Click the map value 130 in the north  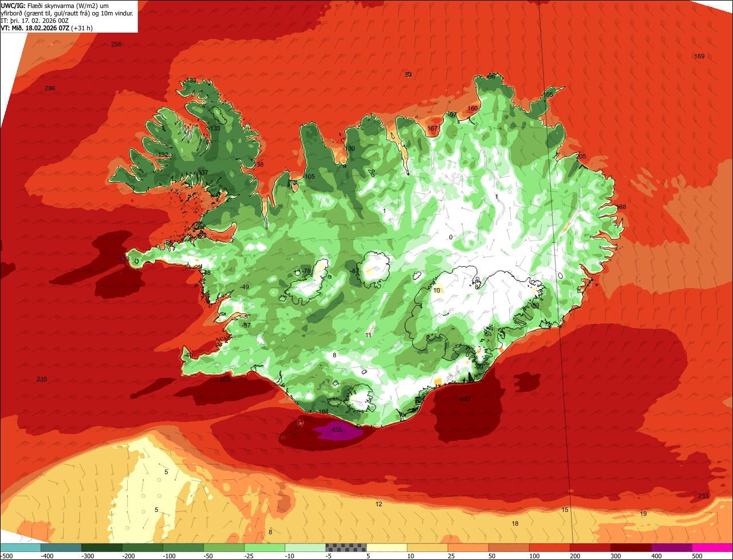tap(350, 148)
